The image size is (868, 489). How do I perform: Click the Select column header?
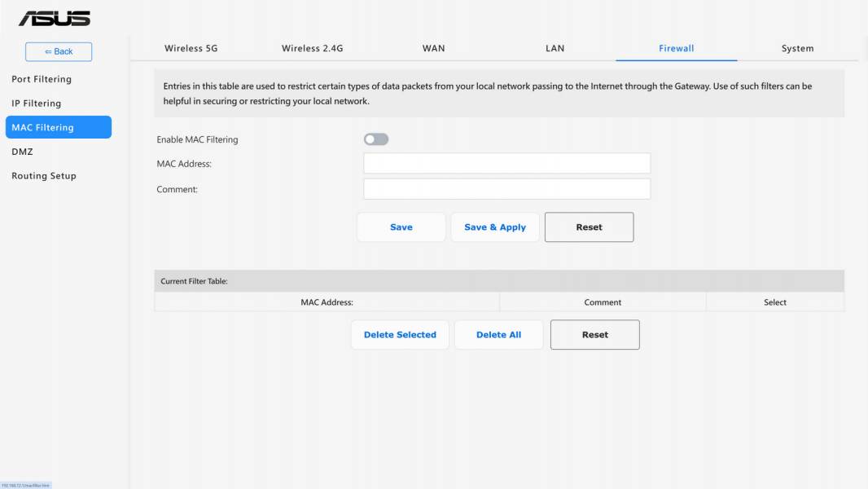coord(775,302)
